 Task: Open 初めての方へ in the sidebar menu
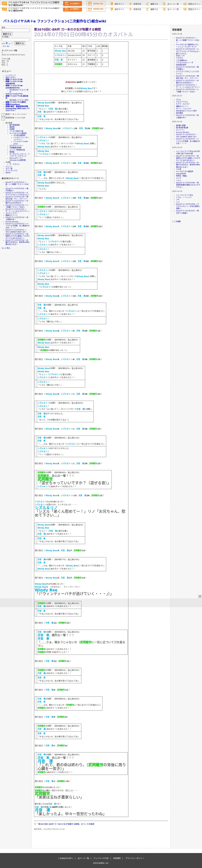point(10,77)
